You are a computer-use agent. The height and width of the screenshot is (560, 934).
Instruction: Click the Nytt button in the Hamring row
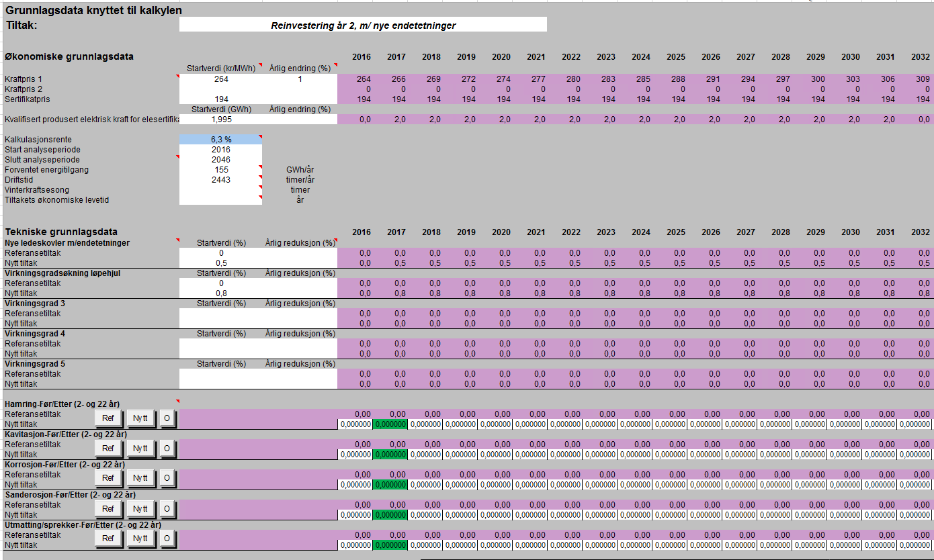tap(140, 418)
